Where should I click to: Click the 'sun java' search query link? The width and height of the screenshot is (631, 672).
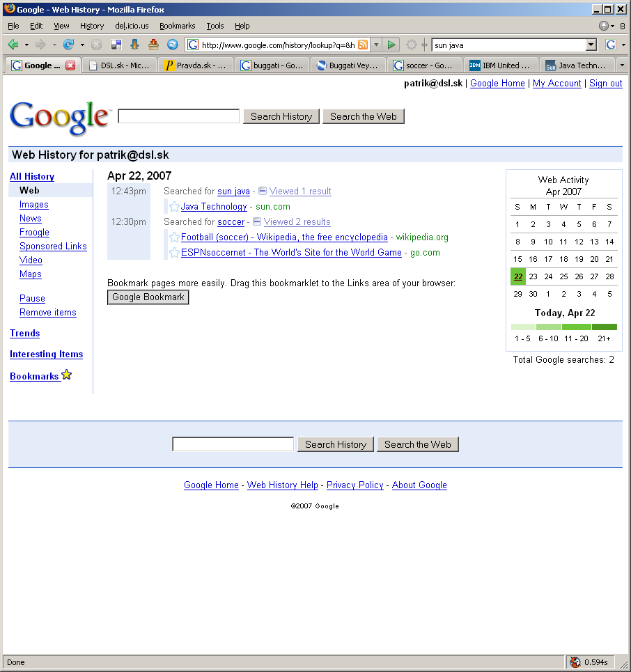[x=233, y=191]
